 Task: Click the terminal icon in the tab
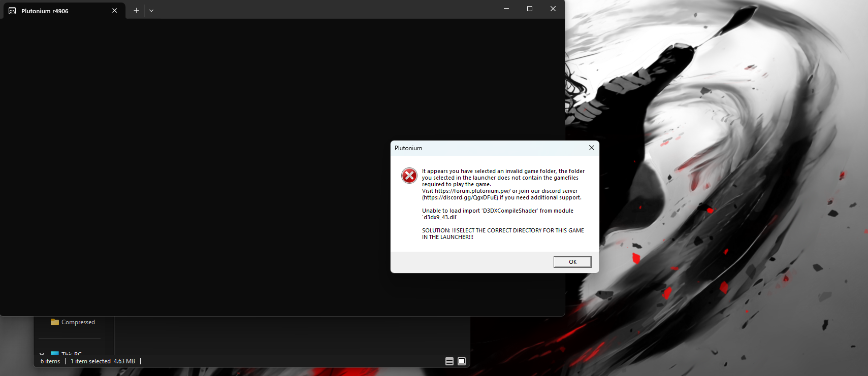(12, 11)
